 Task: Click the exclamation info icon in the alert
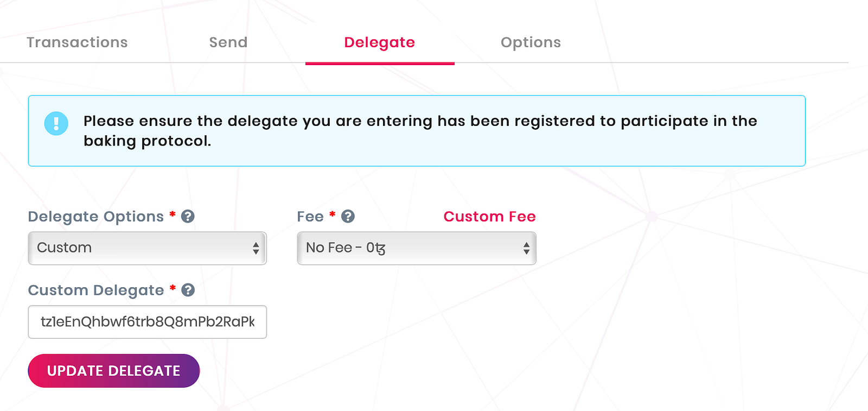[x=56, y=123]
